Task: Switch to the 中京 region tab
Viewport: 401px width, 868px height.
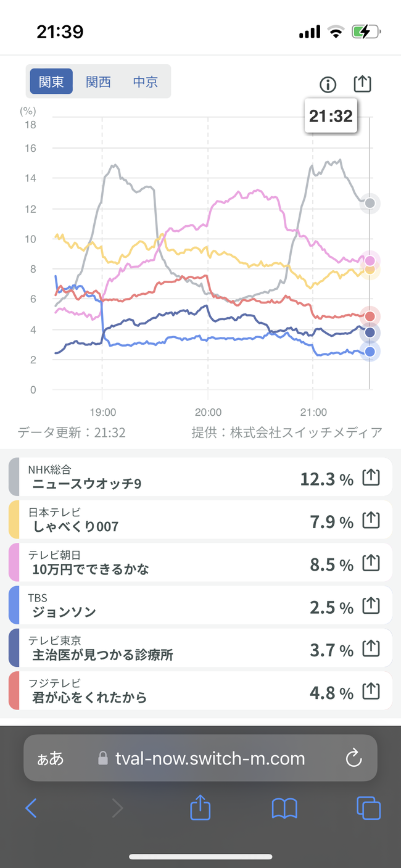Action: pos(146,81)
